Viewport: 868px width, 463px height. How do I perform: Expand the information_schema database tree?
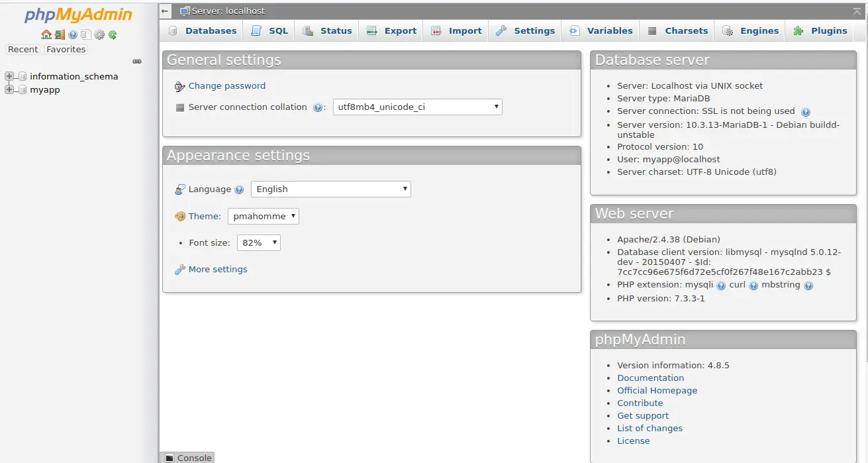9,77
